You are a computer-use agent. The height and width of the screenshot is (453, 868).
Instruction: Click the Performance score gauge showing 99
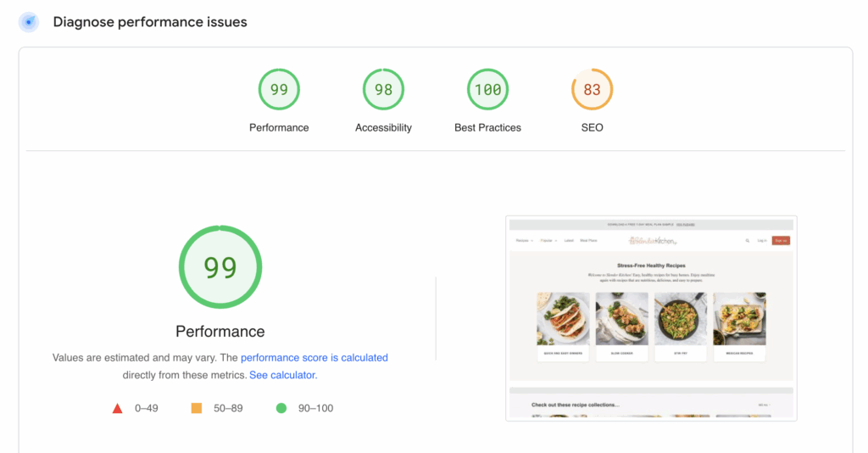click(279, 89)
